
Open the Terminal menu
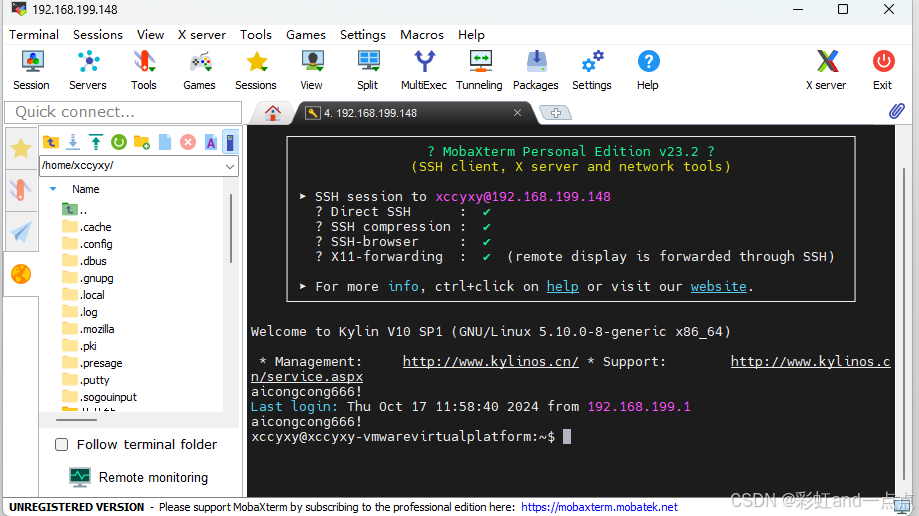pos(34,35)
